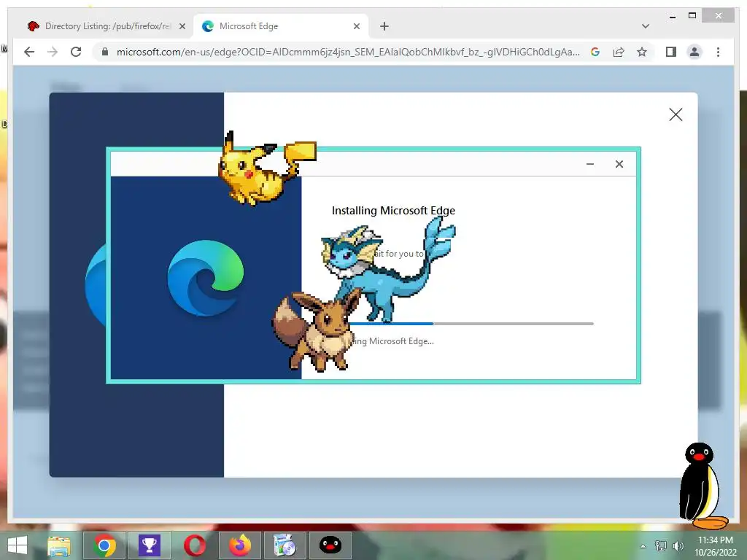Launch Firefox from the taskbar

click(239, 545)
